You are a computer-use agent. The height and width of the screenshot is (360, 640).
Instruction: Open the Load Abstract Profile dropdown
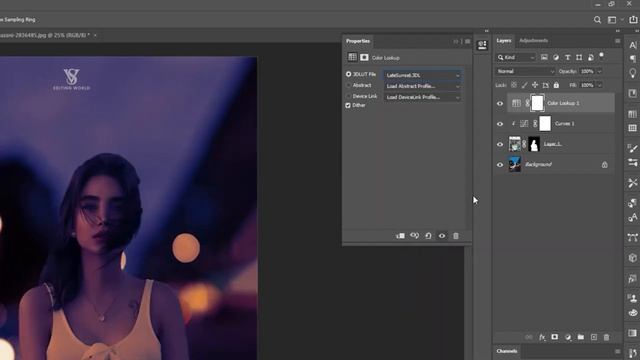[x=422, y=86]
